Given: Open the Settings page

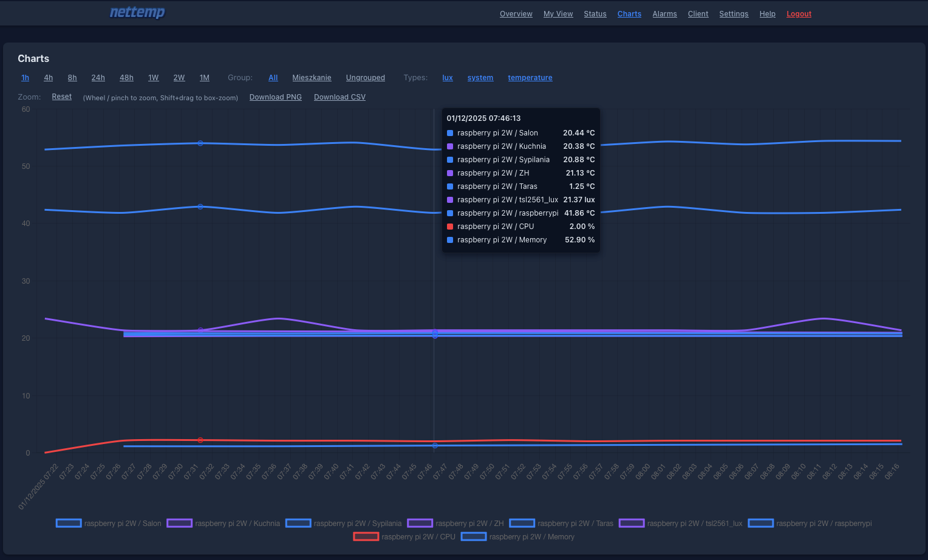Looking at the screenshot, I should (x=734, y=13).
